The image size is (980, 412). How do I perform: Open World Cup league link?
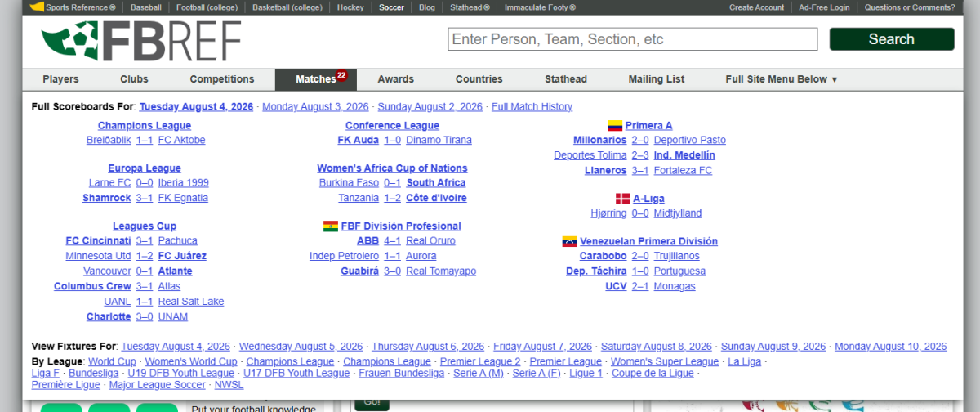click(x=112, y=362)
